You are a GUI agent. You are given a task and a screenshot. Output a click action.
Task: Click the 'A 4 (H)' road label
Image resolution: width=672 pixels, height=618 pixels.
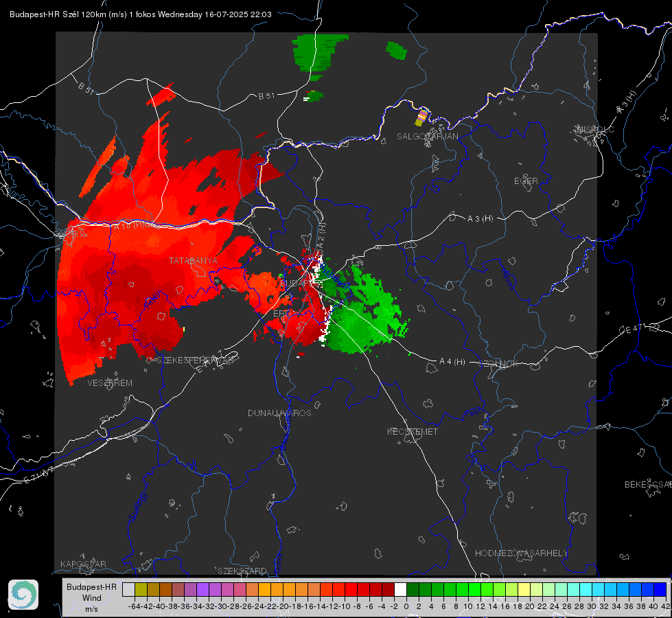[452, 362]
